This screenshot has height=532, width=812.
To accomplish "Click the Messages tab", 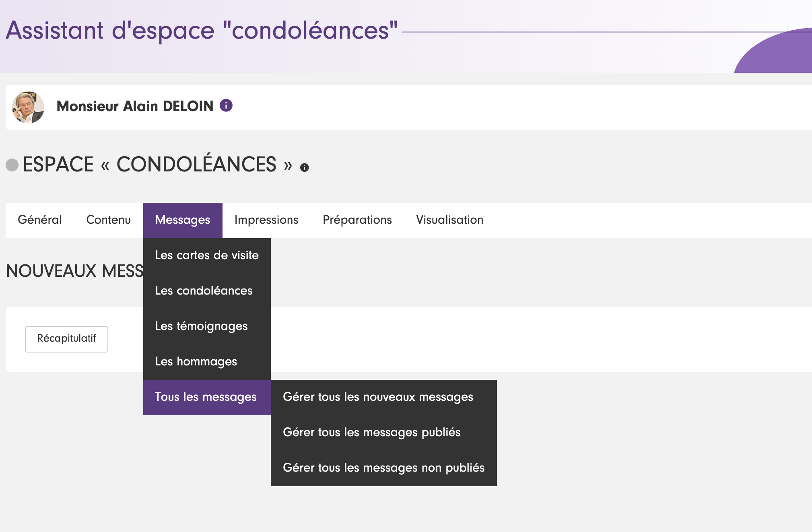I will (183, 220).
